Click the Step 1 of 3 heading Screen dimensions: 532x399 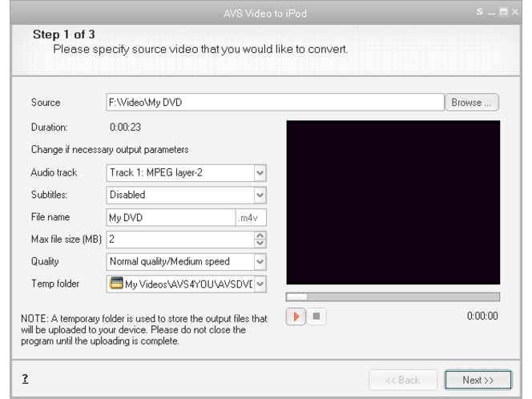tap(64, 34)
